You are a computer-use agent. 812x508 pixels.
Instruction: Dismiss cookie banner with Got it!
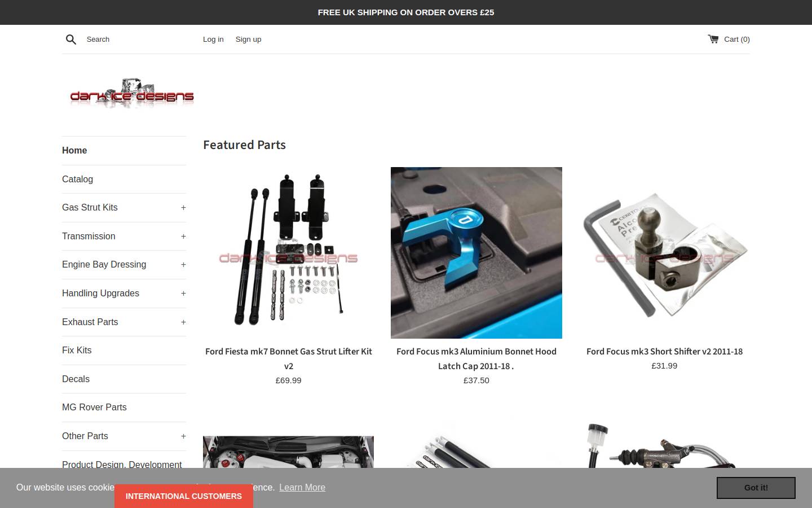point(756,488)
